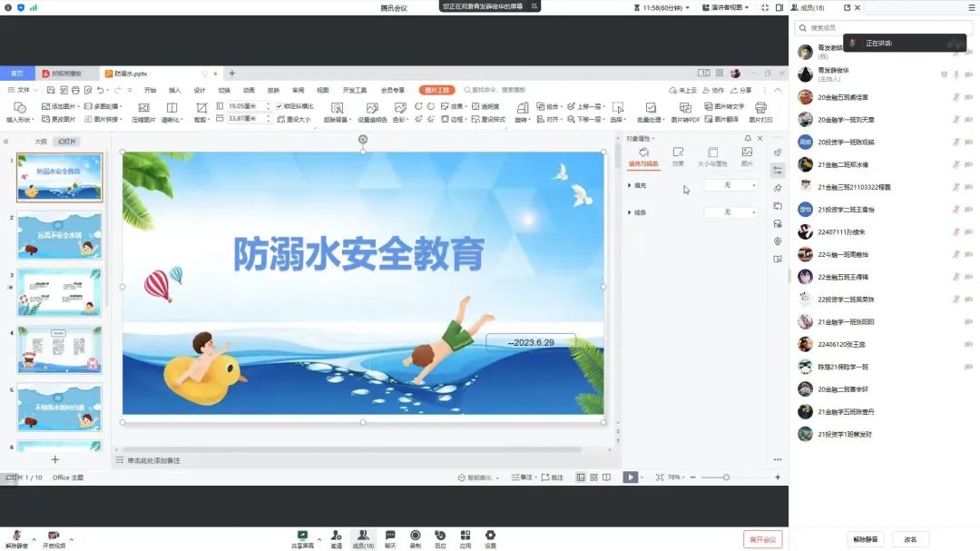This screenshot has height=551, width=980.
Task: Turn on camera with 开启视频
Action: (x=54, y=536)
